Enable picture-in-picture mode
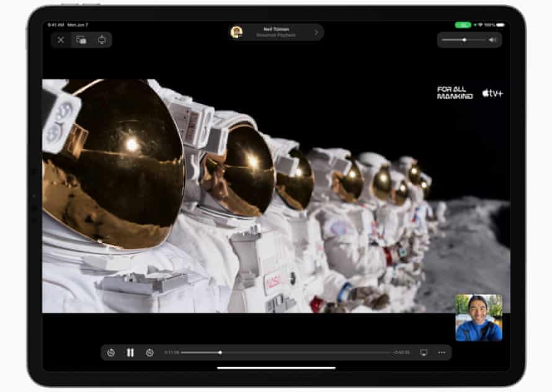The image size is (552, 392). point(81,40)
